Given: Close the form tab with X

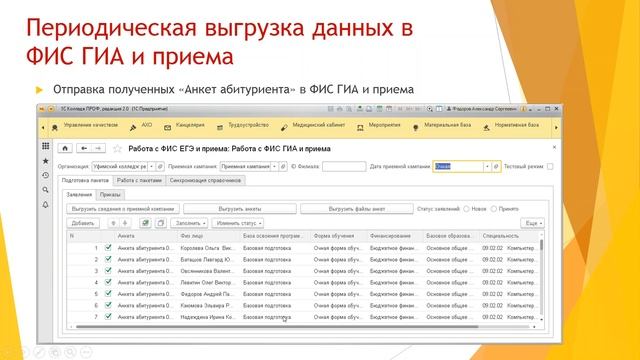Looking at the screenshot, I should click(554, 147).
